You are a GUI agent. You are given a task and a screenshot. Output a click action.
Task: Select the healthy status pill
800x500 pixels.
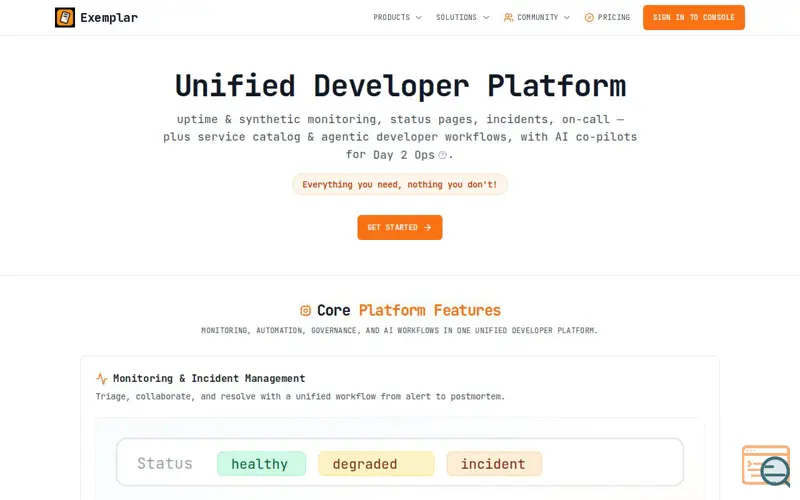(x=261, y=463)
